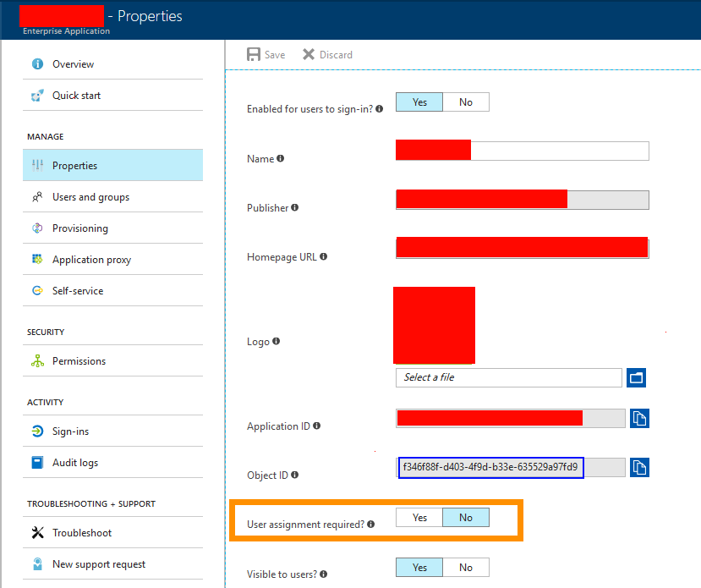The width and height of the screenshot is (701, 588).
Task: Save the application properties
Action: pos(266,53)
